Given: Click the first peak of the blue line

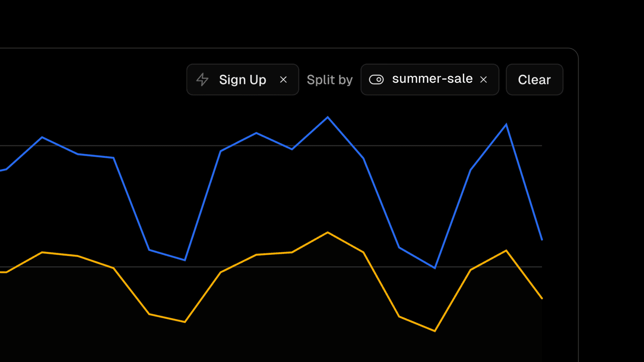Looking at the screenshot, I should tap(42, 137).
